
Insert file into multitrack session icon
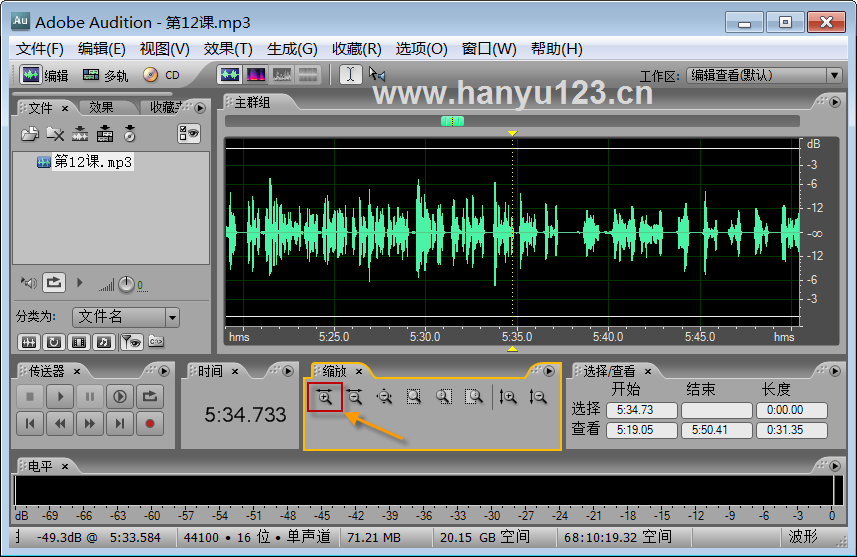(105, 134)
